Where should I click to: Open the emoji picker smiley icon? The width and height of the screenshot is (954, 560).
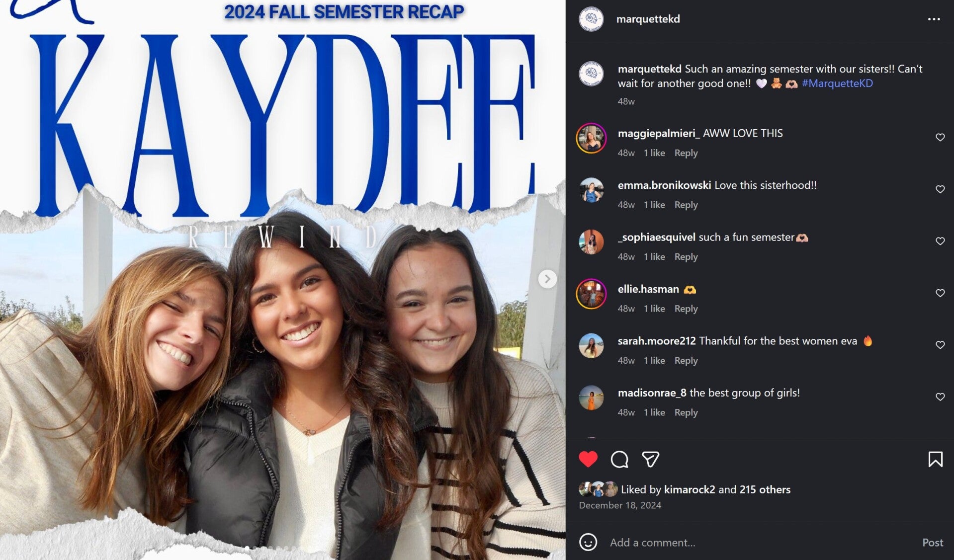(588, 542)
